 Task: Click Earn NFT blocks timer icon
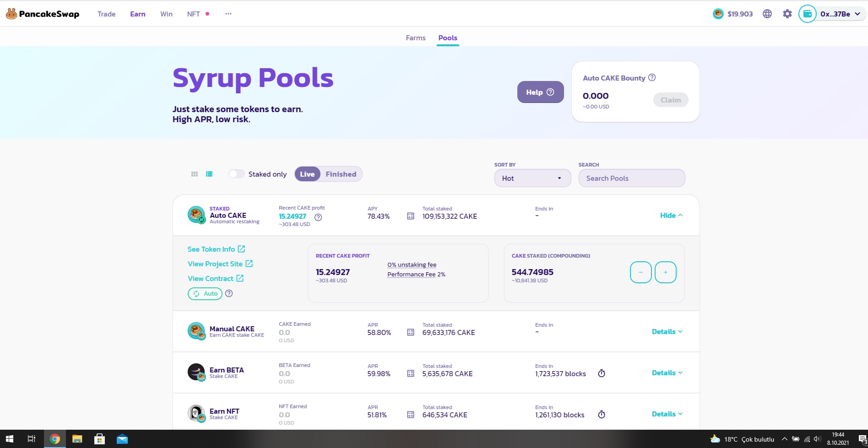click(602, 415)
